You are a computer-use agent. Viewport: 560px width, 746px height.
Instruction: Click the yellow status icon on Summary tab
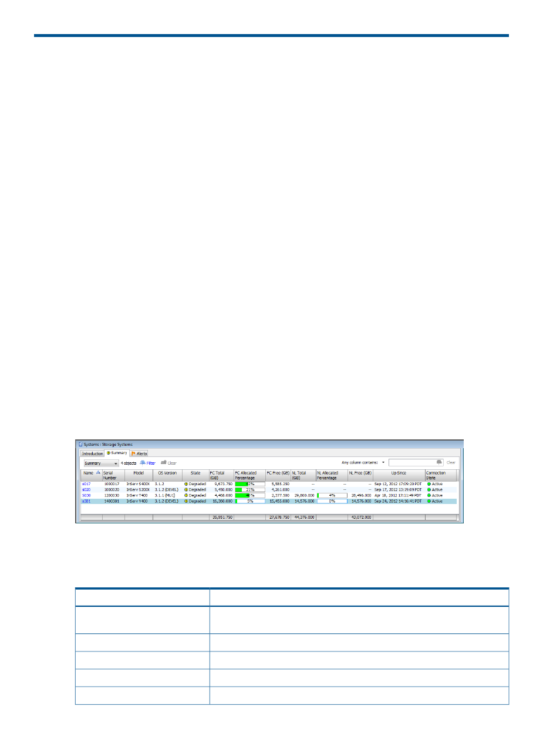[x=108, y=453]
